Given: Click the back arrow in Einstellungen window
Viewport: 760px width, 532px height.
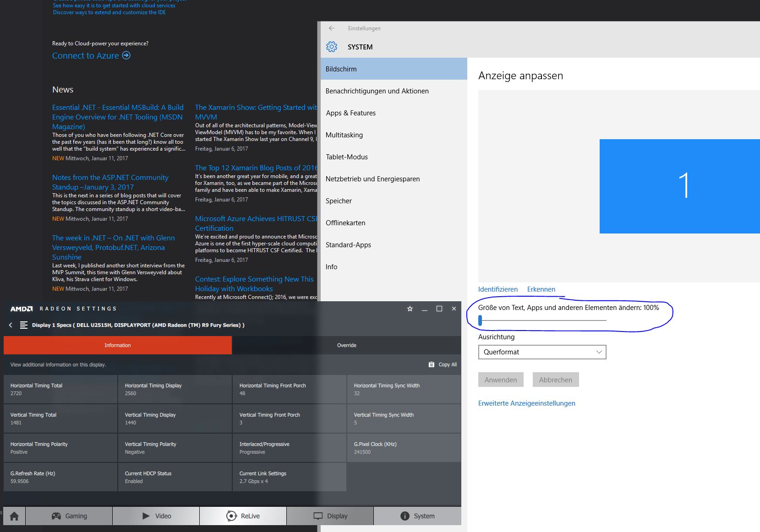Looking at the screenshot, I should click(x=332, y=28).
